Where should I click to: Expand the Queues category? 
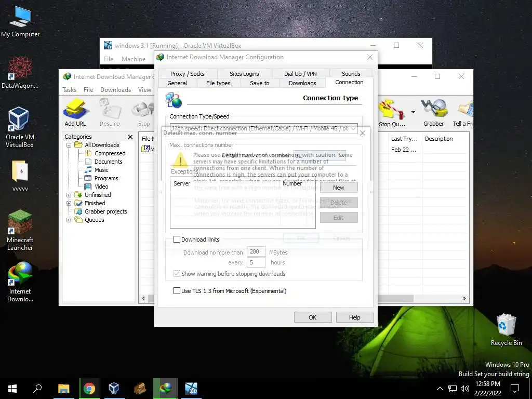click(x=69, y=220)
